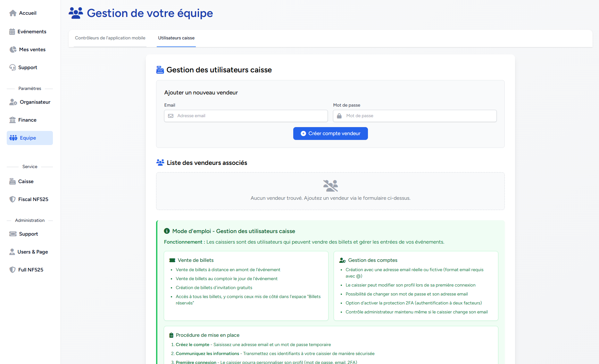This screenshot has height=364, width=599.
Task: Click the plus icon on Créer compte vendeur
Action: pyautogui.click(x=303, y=133)
